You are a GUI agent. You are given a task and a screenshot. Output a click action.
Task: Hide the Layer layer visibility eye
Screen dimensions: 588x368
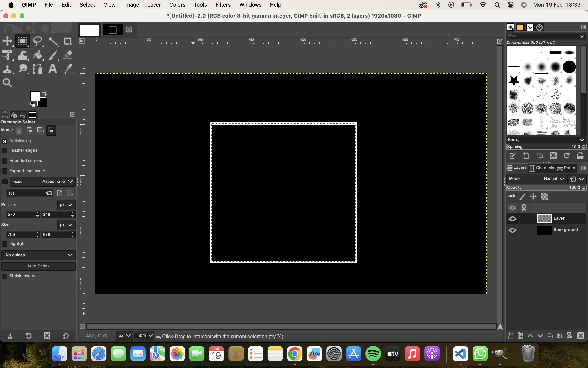pos(512,219)
